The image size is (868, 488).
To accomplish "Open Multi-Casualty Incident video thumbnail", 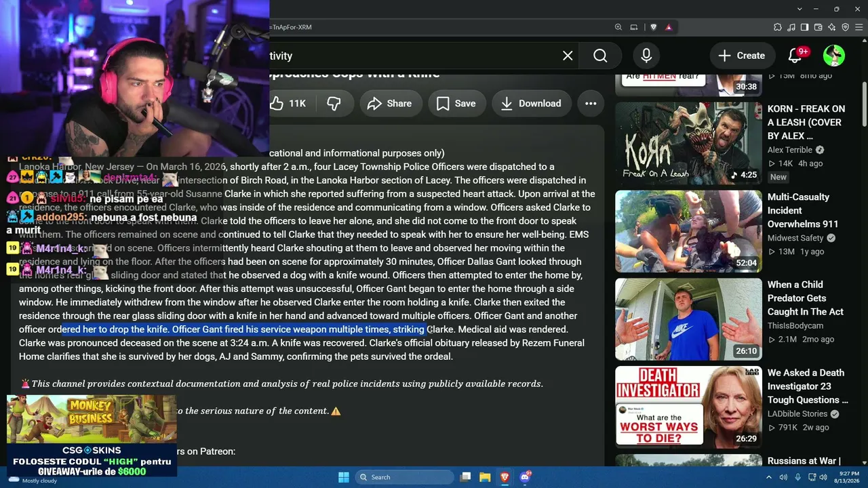I will tap(688, 231).
